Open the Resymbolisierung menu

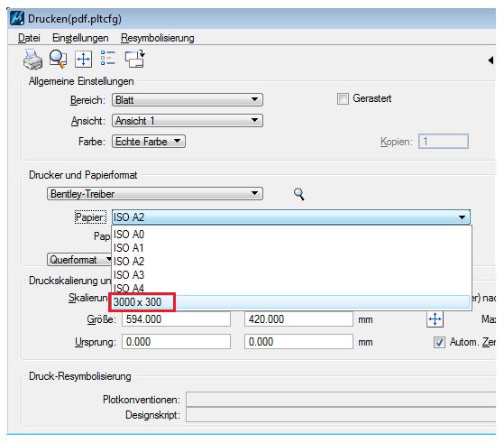[158, 38]
